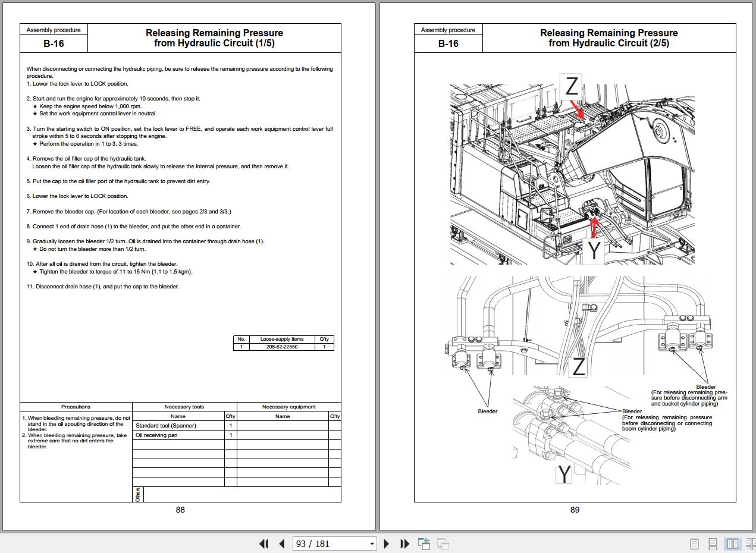Click the 'Bleeder' label under the left piping diagram

(x=488, y=411)
